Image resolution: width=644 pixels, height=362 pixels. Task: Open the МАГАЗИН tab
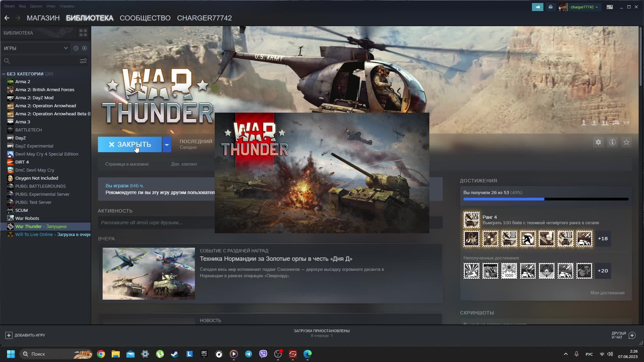coord(43,18)
